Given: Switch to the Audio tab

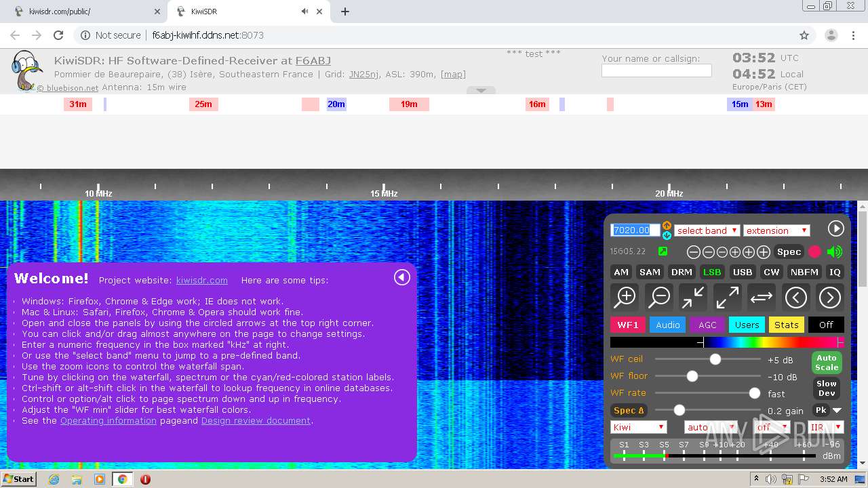Looking at the screenshot, I should coord(667,325).
